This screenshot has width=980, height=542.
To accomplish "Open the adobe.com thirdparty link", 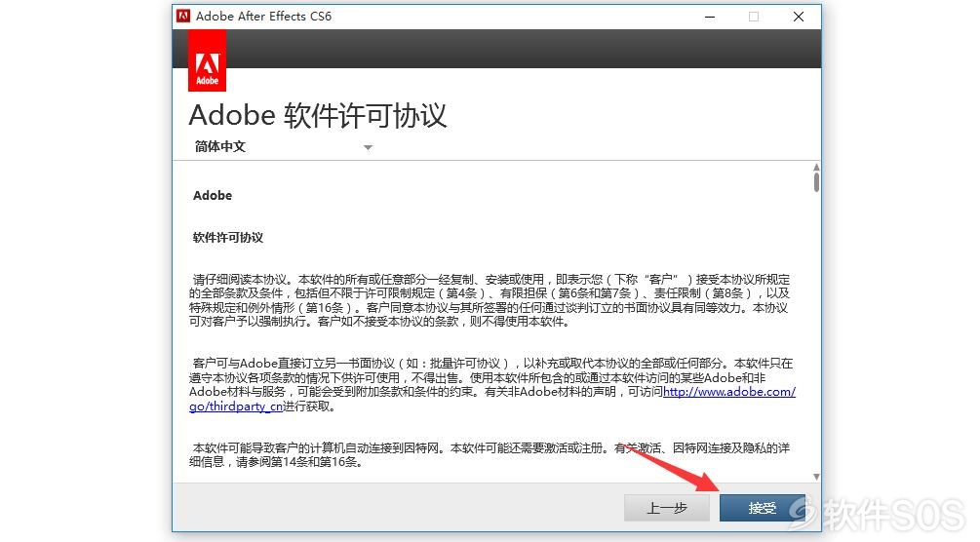I will click(729, 392).
